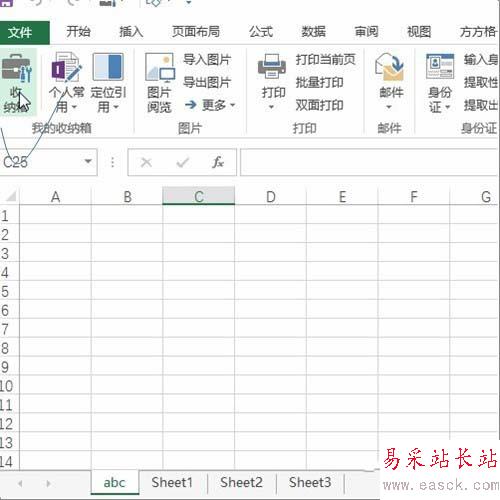
Task: Select the Sheet3 tab
Action: coord(310,482)
